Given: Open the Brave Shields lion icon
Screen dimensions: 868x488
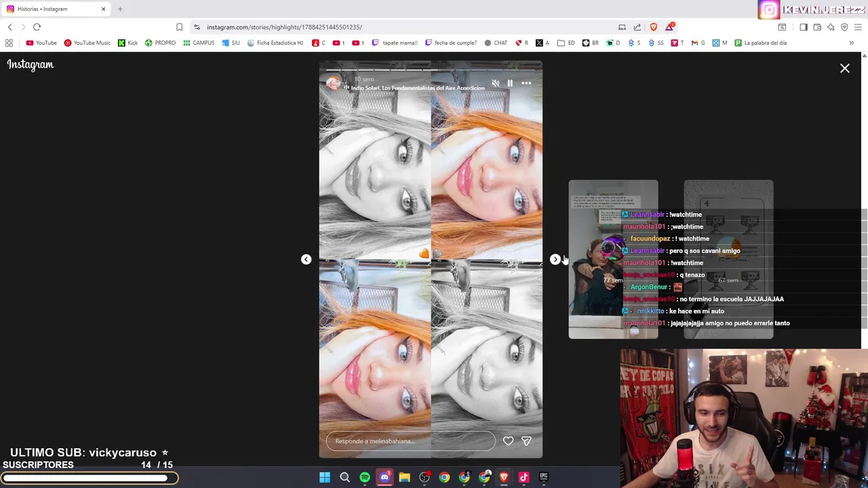Looking at the screenshot, I should click(654, 27).
